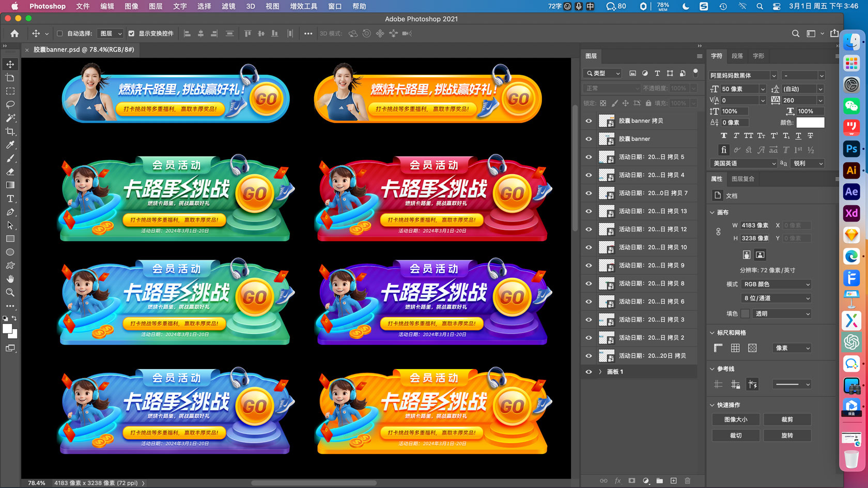The height and width of the screenshot is (488, 868).
Task: Switch to the 段落 tab
Action: [737, 56]
